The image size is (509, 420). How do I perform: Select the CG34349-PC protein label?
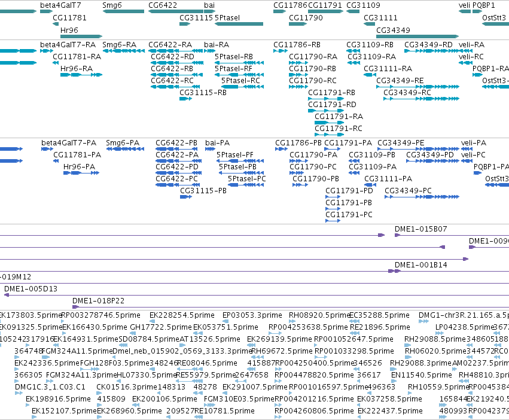pyautogui.click(x=408, y=191)
